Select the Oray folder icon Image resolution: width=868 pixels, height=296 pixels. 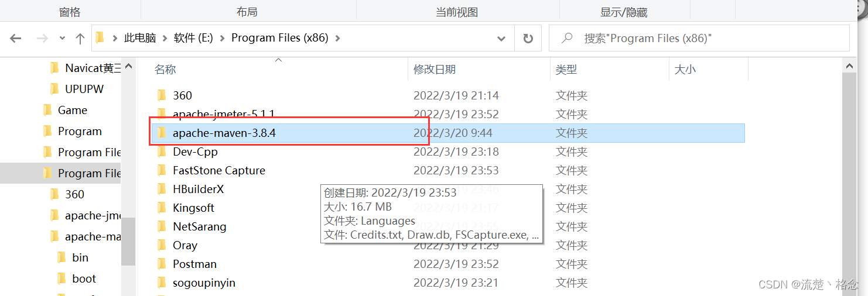point(162,245)
